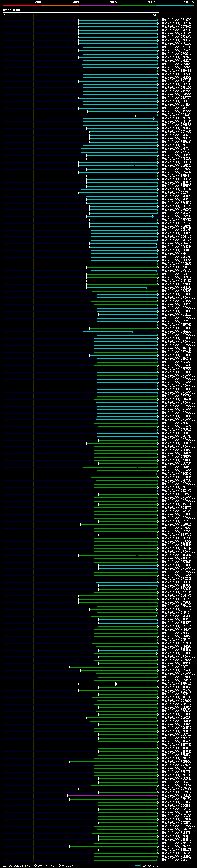
Task: Click hit UniRef100_A7P6E9
Action: (x=176, y=220)
